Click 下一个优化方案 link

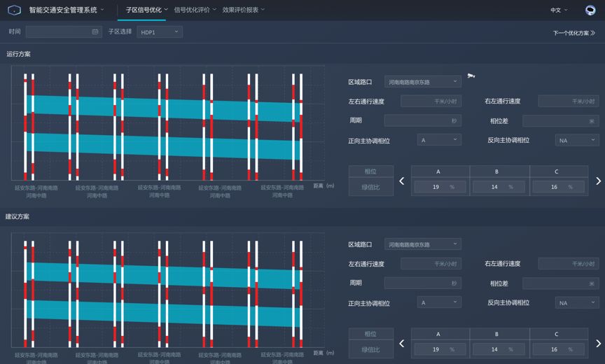pos(573,33)
